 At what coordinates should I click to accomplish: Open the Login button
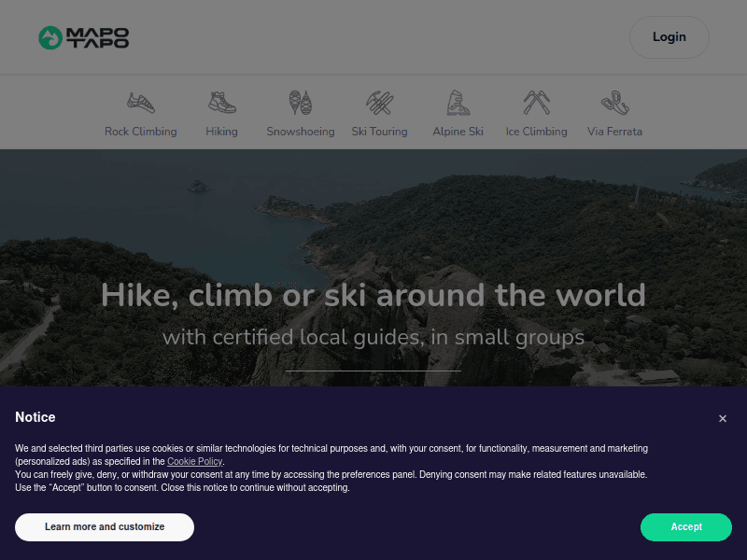pos(669,37)
